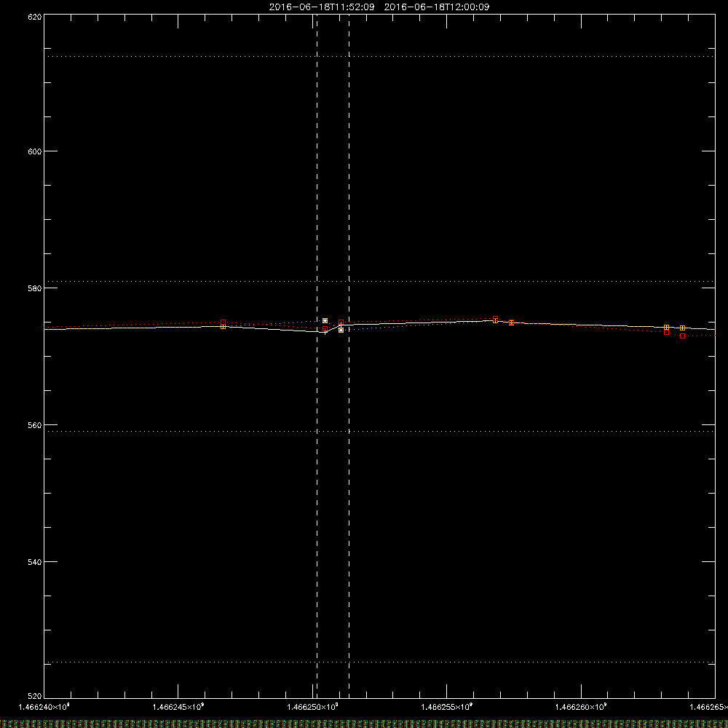Pick the rightmost orange square data marker

(x=683, y=328)
